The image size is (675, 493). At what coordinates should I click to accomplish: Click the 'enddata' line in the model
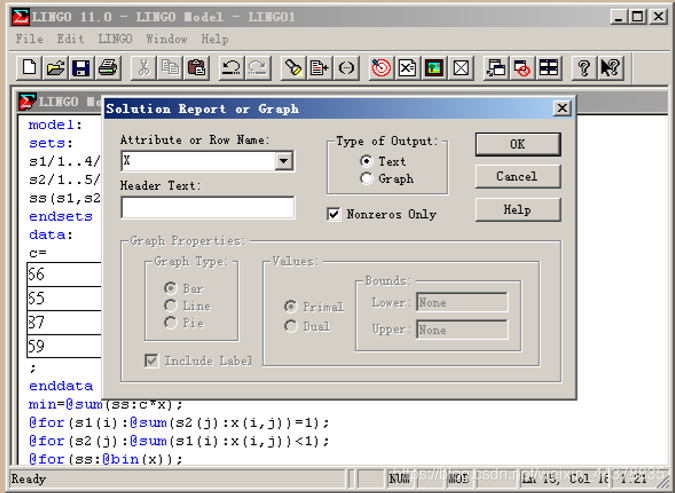(61, 386)
